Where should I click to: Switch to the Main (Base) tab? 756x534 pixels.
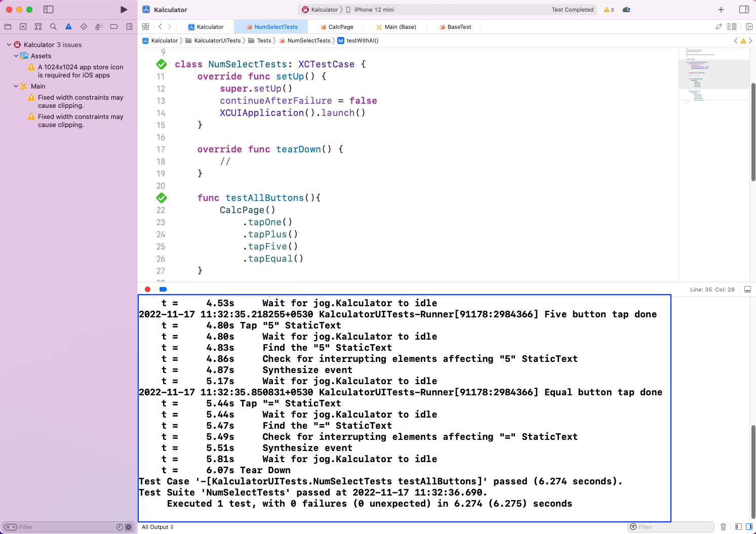396,27
